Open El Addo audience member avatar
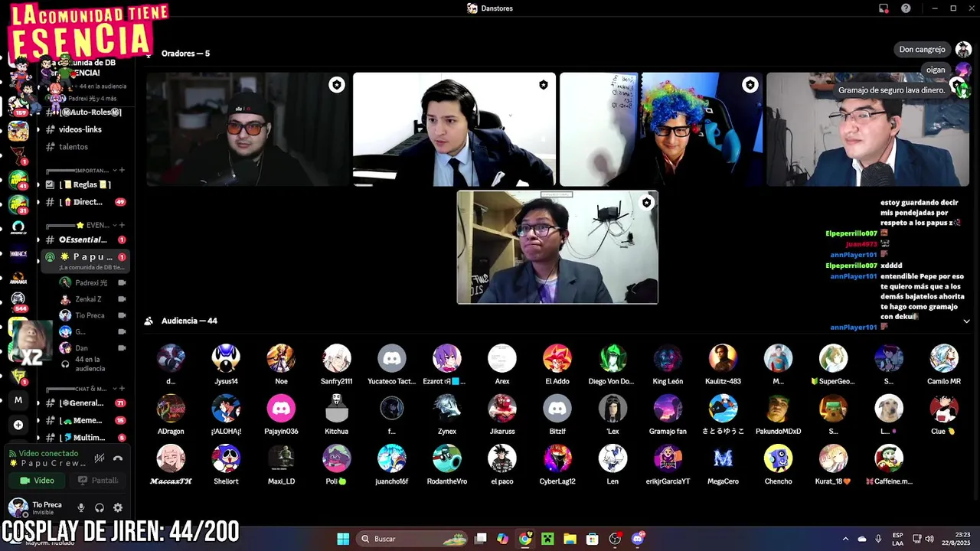 pos(557,358)
